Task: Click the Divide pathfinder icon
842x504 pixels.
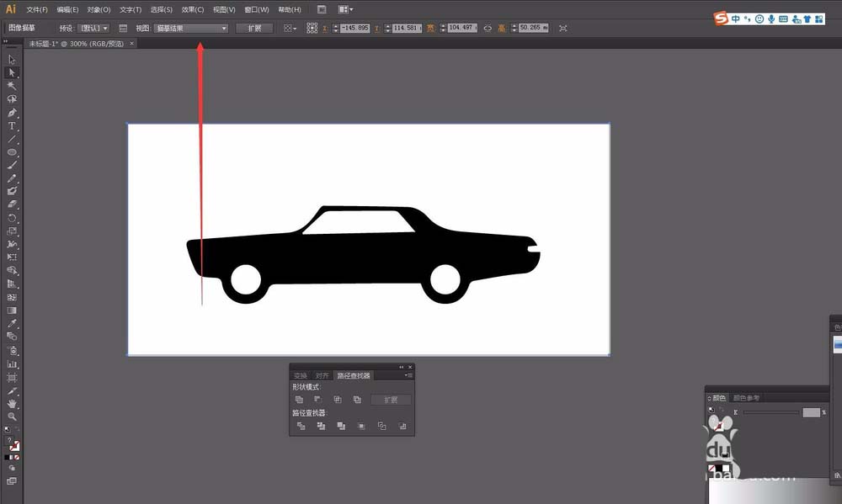Action: click(301, 426)
